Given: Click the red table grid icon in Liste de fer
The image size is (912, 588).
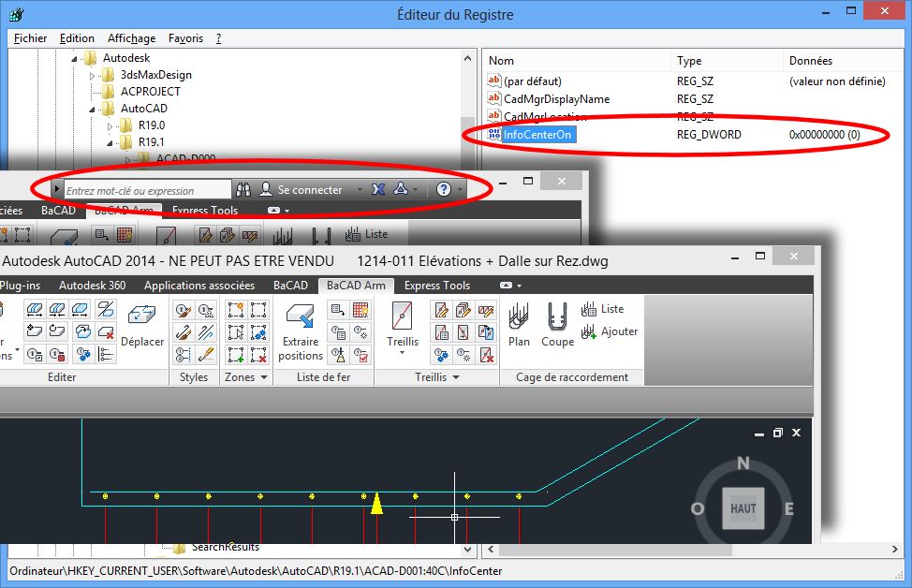Looking at the screenshot, I should tap(360, 310).
